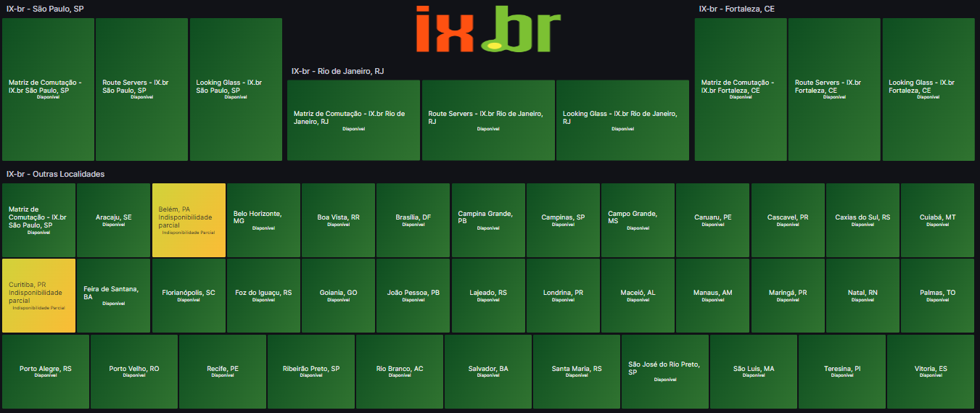Open the Palmas, TO status tile
Image resolution: width=980 pixels, height=413 pixels.
[938, 296]
